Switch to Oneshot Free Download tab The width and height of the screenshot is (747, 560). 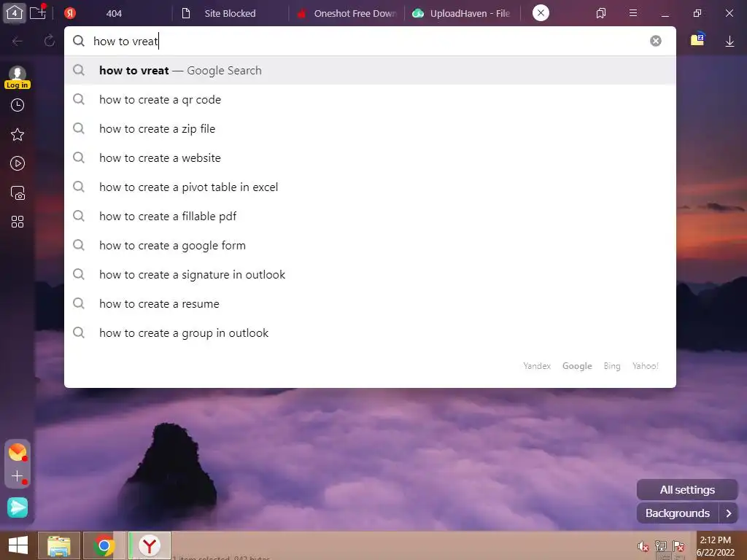click(347, 13)
